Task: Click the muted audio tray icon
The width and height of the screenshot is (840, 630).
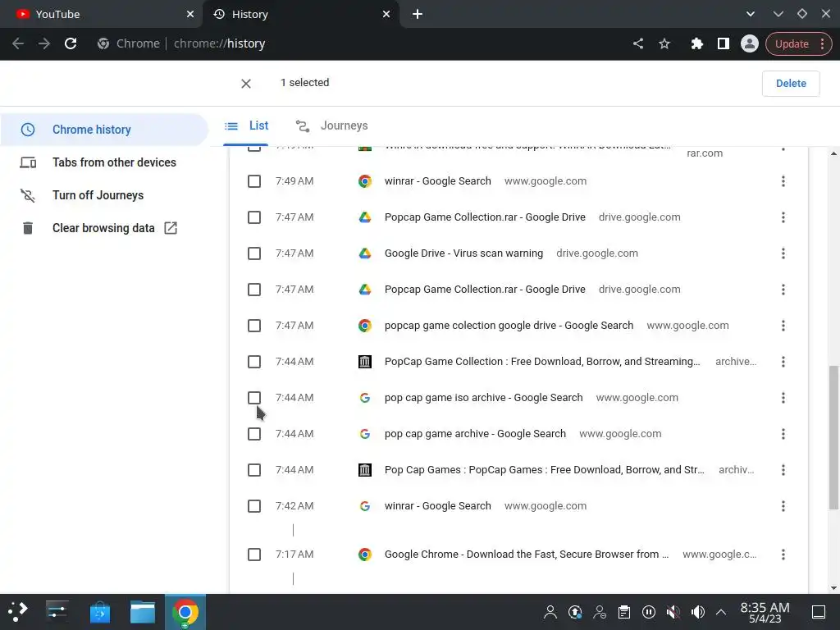Action: [x=673, y=612]
